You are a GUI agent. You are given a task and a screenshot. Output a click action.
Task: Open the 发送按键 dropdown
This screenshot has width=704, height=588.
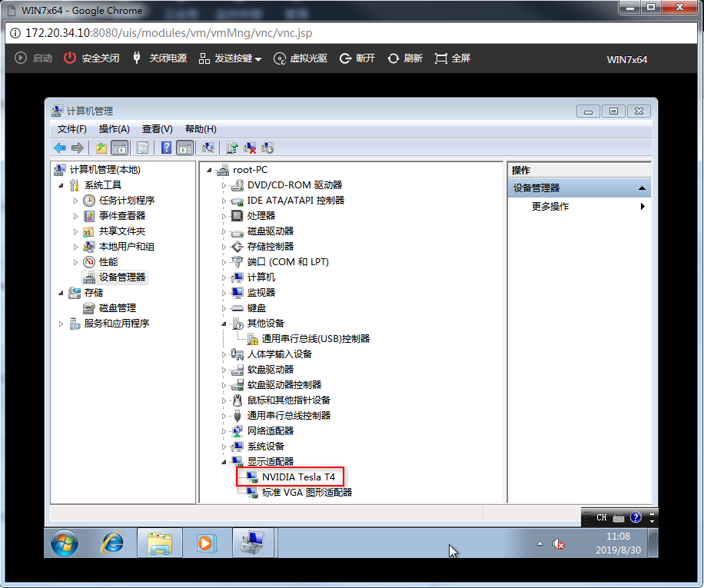click(x=231, y=58)
